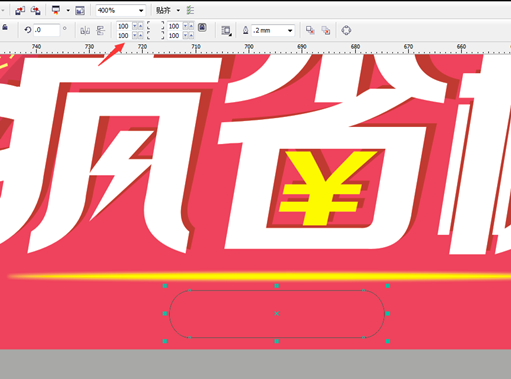The width and height of the screenshot is (511, 379).
Task: Click the top-middle selection handle
Action: (276, 286)
